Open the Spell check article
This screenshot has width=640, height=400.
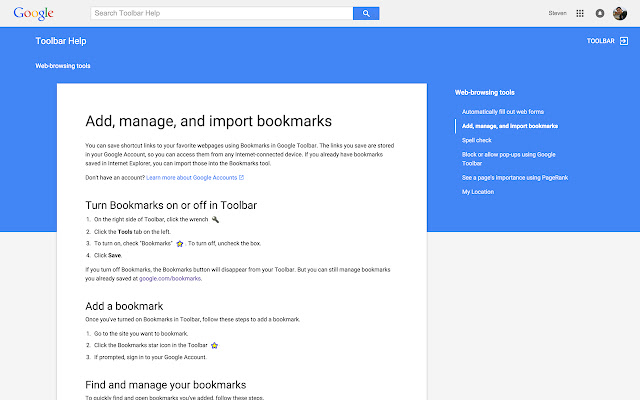(x=477, y=140)
